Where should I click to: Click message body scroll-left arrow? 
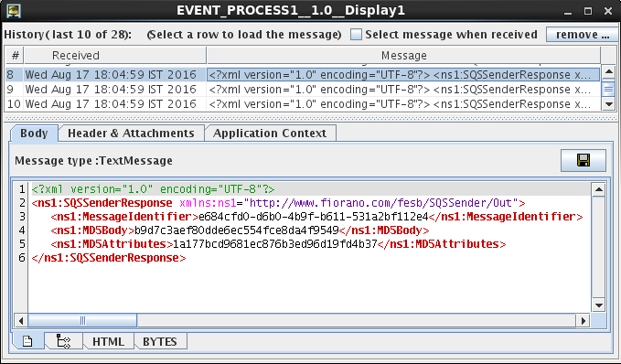[x=21, y=320]
